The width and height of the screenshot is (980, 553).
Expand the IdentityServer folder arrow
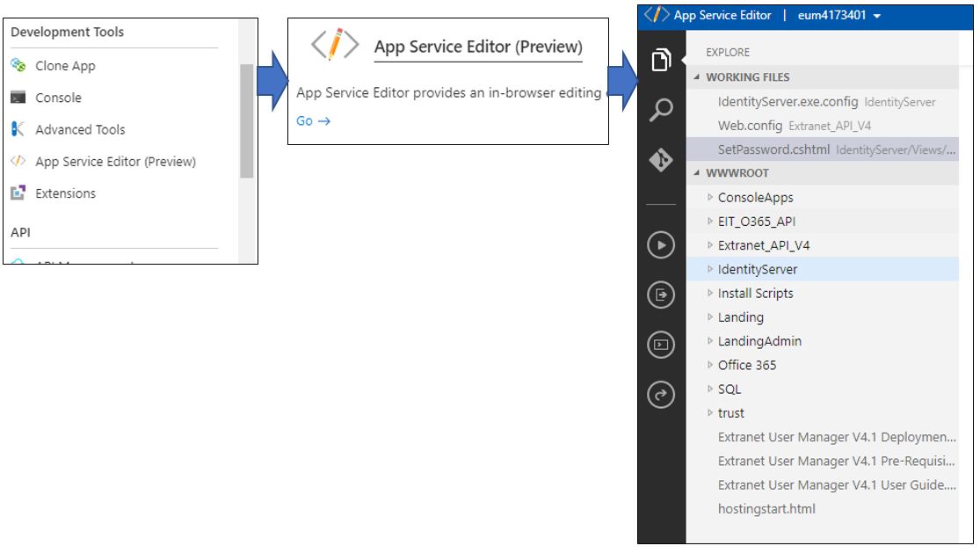tap(709, 269)
